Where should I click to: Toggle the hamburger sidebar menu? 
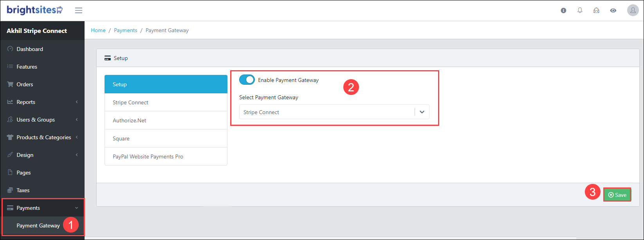click(79, 11)
